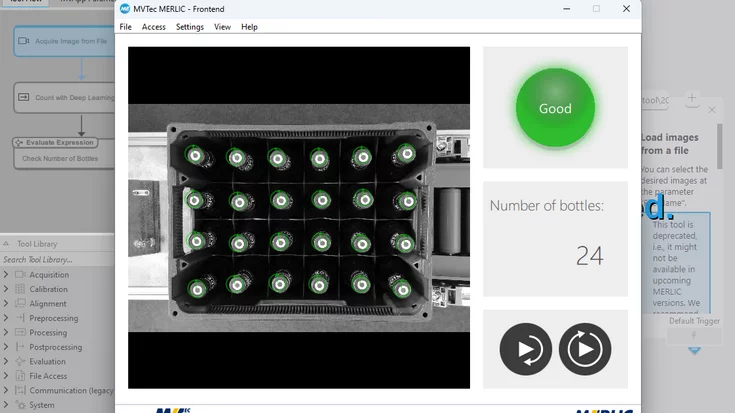This screenshot has width=735, height=413.
Task: Expand the Postprocessing tool category
Action: 6,347
